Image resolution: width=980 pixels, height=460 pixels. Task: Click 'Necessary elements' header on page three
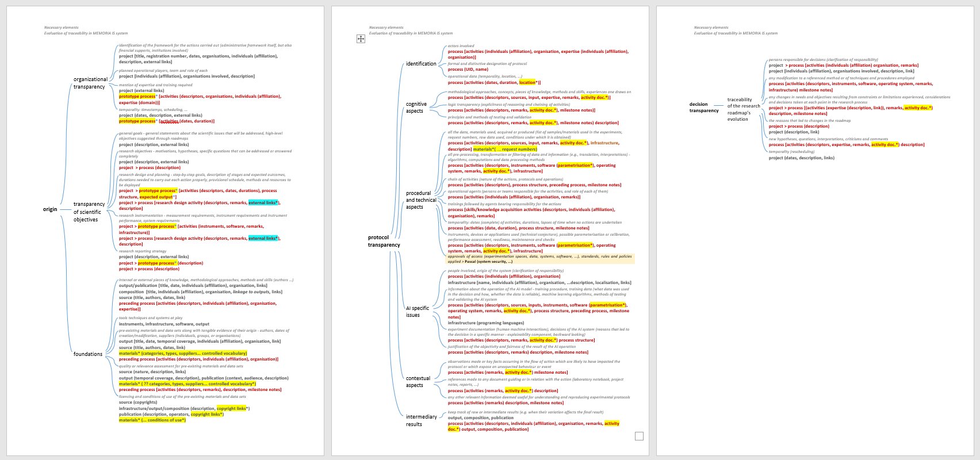pos(711,28)
